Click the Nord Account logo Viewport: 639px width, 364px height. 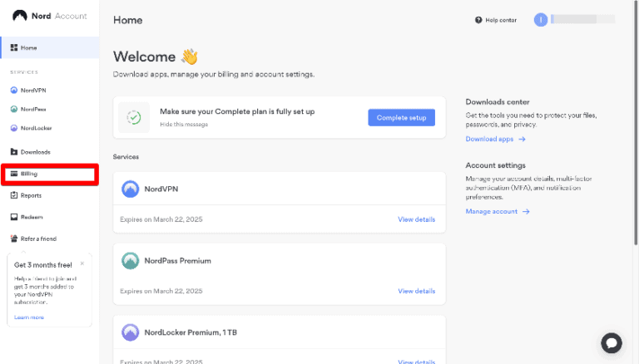[x=50, y=16]
